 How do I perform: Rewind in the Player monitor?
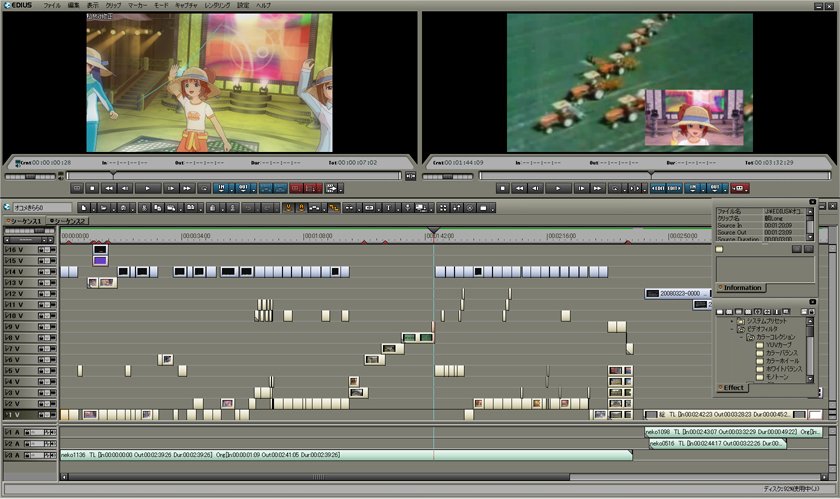pyautogui.click(x=109, y=188)
